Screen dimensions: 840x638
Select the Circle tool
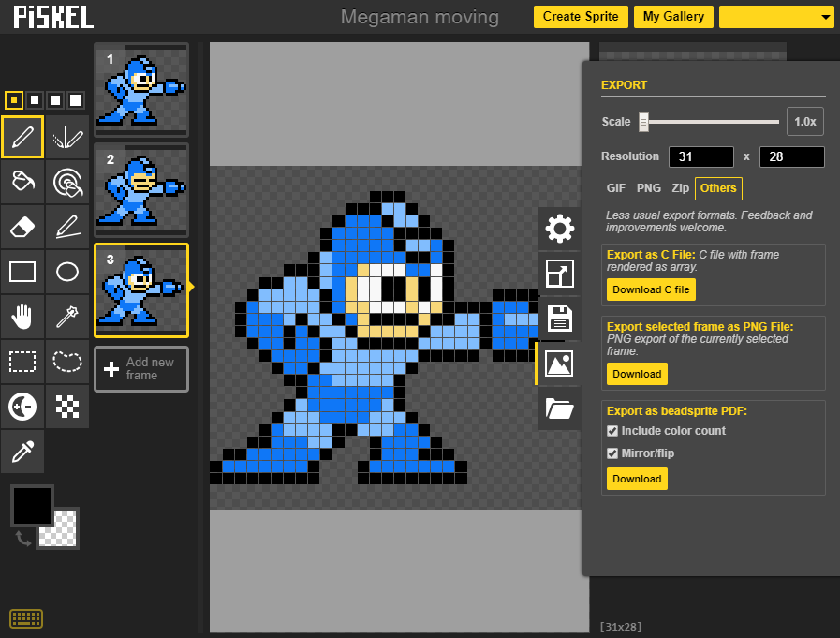(x=67, y=272)
